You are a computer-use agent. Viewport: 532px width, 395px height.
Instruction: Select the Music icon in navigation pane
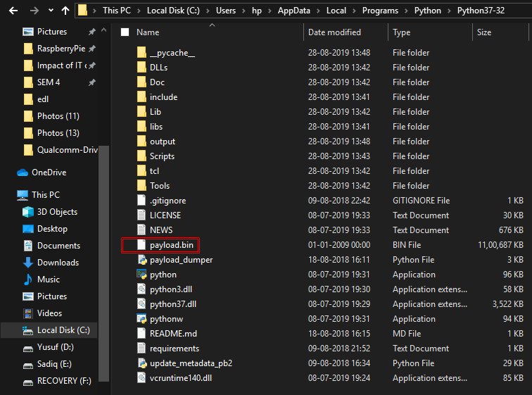point(28,280)
